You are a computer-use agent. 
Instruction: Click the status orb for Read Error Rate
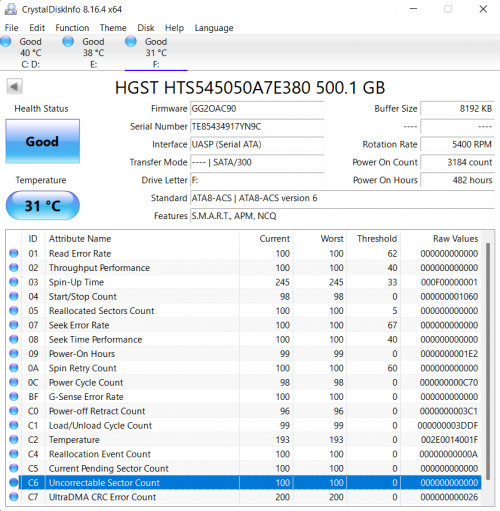[14, 253]
